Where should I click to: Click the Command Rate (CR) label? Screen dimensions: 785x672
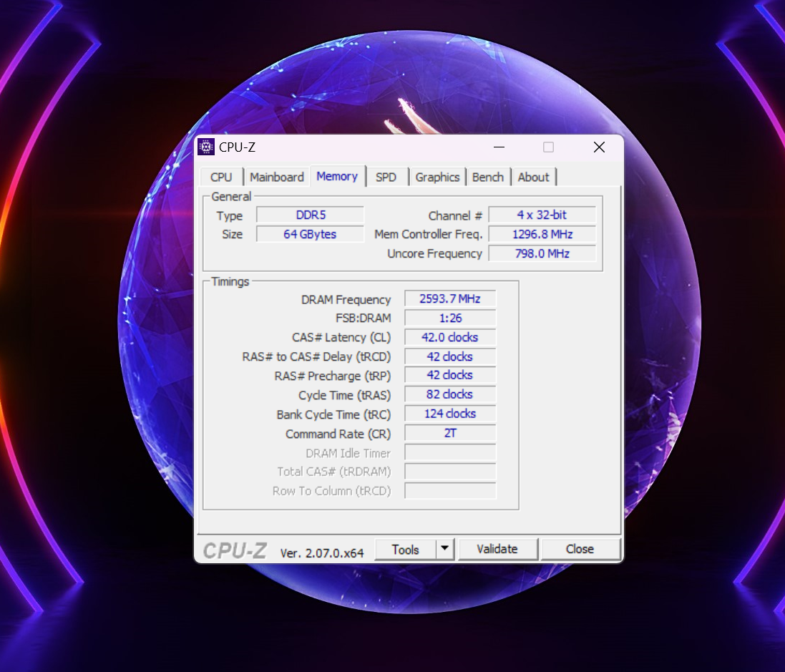coord(338,434)
